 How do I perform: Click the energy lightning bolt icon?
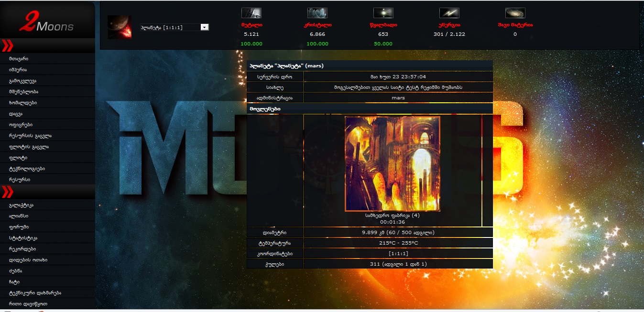pyautogui.click(x=449, y=13)
